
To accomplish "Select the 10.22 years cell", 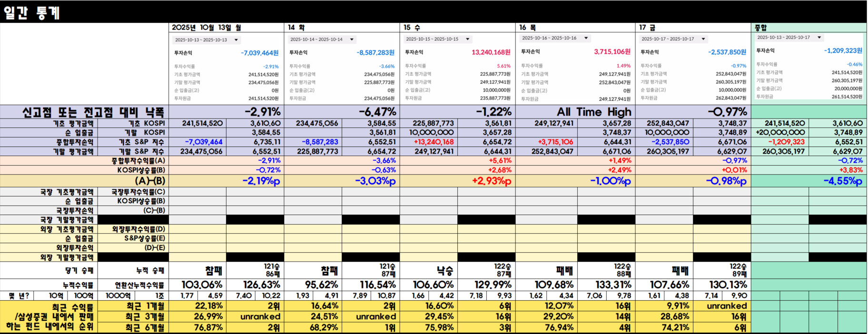I will coord(270,296).
